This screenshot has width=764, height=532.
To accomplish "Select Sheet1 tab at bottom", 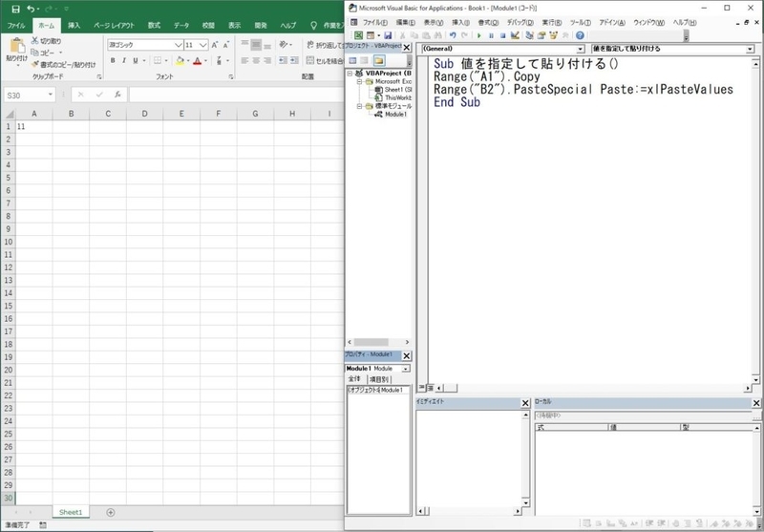I will pos(71,512).
